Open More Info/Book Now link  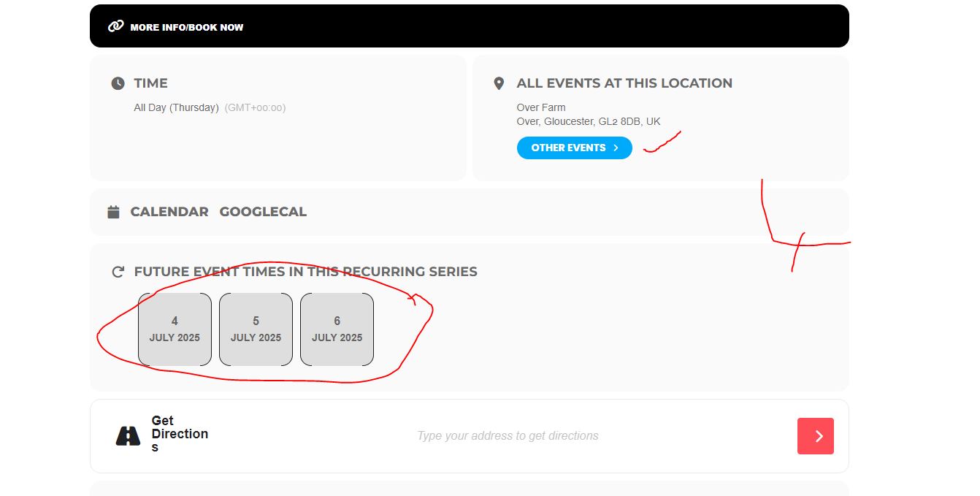click(186, 27)
